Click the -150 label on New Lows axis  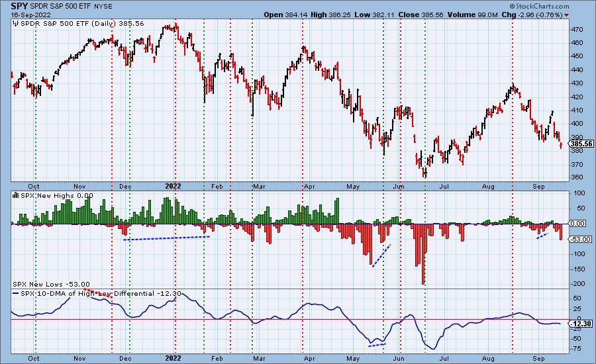579,269
